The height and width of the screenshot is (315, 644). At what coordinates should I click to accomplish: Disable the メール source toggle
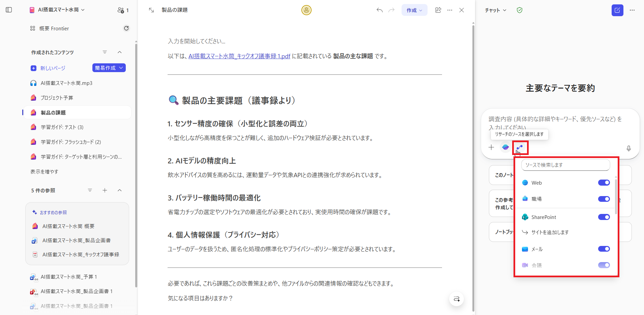[x=604, y=249]
